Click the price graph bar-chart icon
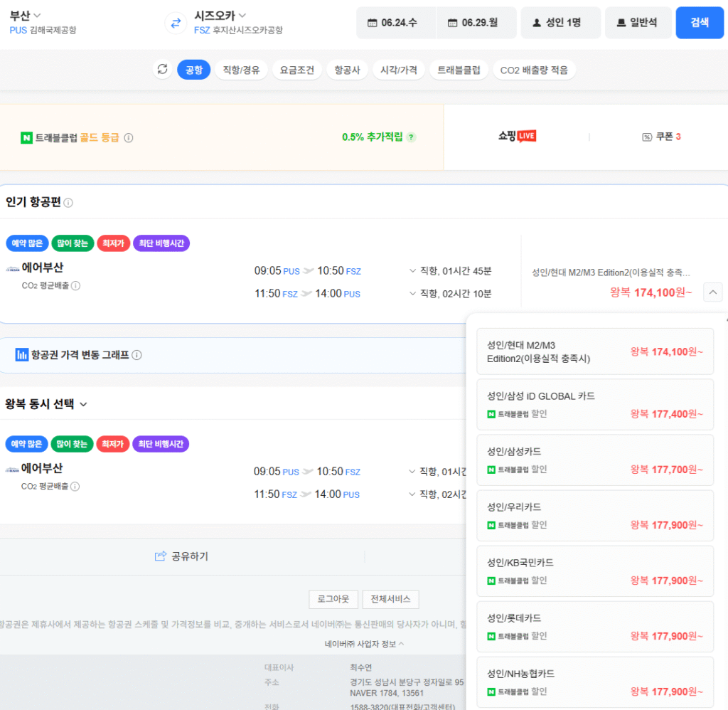 (x=21, y=354)
